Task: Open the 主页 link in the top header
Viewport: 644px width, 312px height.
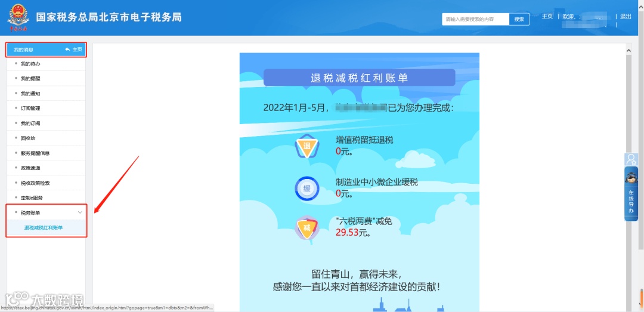Action: pyautogui.click(x=547, y=17)
